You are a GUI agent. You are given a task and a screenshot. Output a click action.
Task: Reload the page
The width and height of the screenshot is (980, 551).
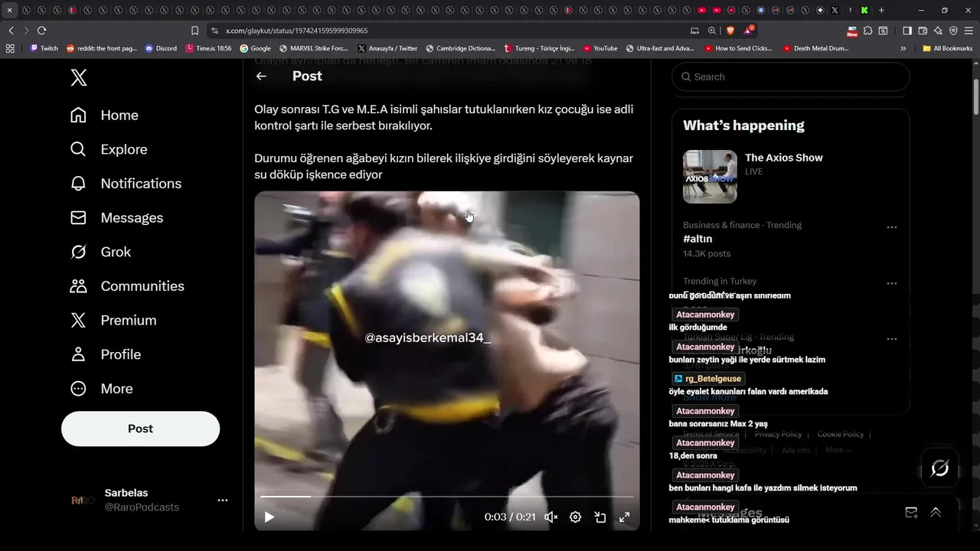coord(41,31)
